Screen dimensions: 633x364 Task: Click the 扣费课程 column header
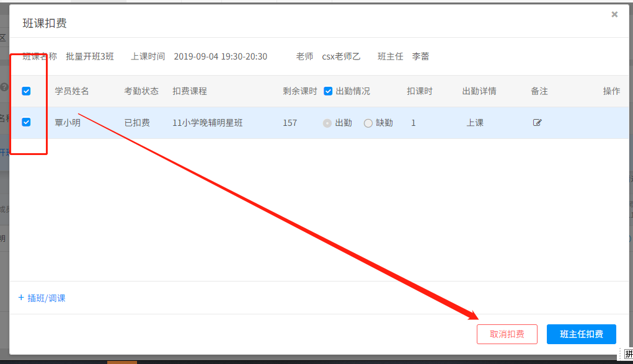190,91
